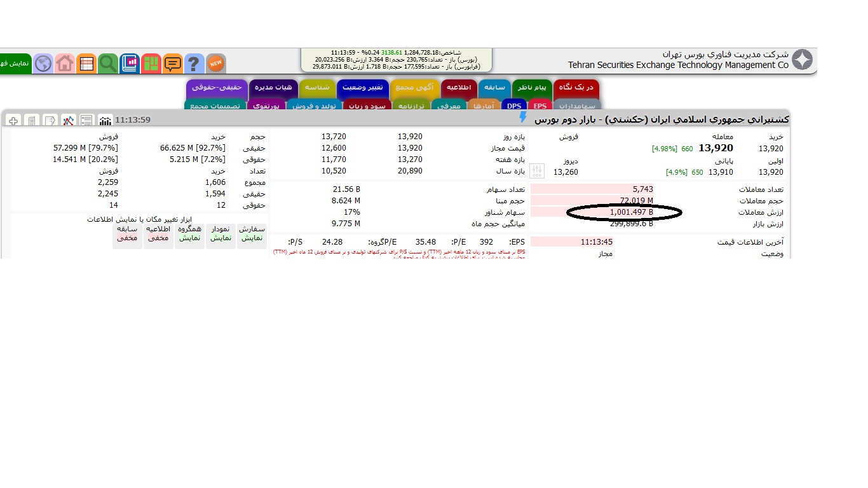Open the پیام ناظر tab

tap(532, 88)
